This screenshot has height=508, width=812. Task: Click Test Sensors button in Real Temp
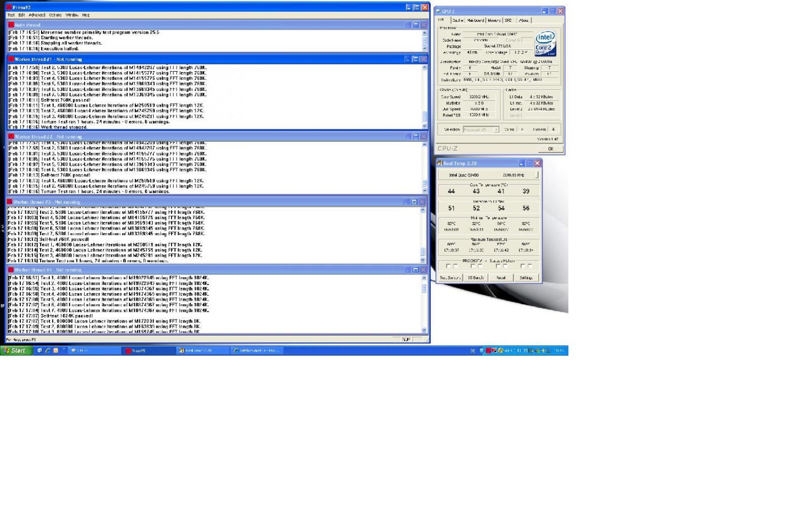(450, 278)
